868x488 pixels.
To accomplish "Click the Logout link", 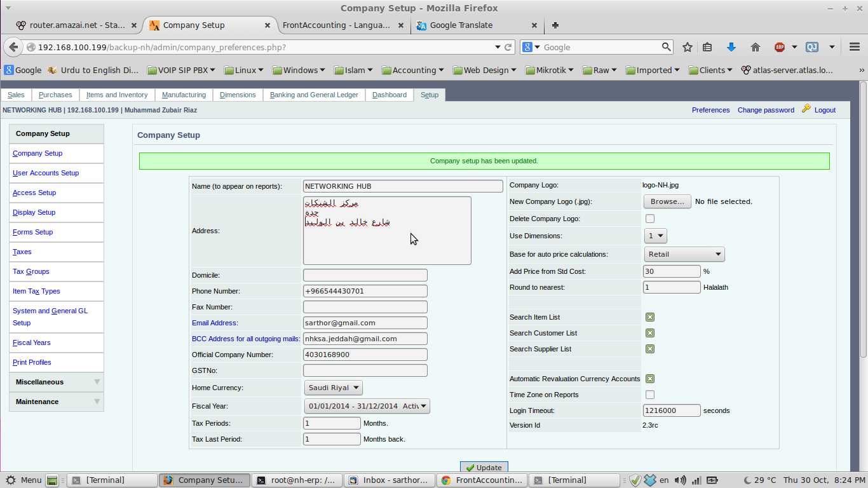I will point(825,110).
